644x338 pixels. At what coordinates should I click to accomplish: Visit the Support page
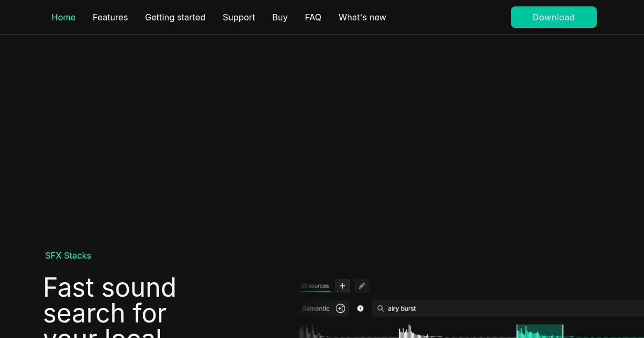click(239, 17)
